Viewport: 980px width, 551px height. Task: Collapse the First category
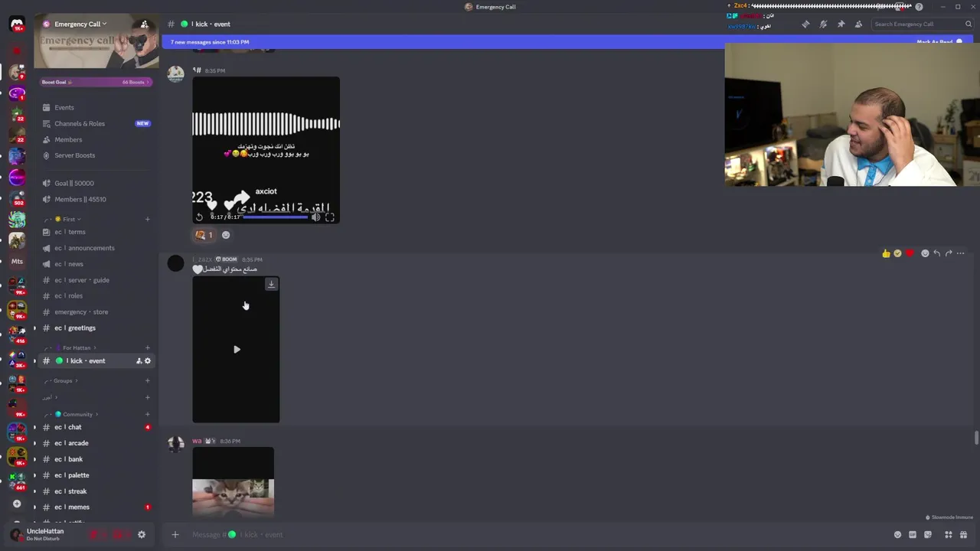coord(67,219)
